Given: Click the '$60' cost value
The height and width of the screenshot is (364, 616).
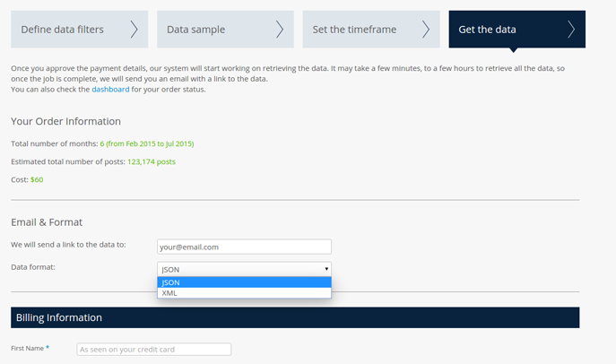Looking at the screenshot, I should point(37,180).
